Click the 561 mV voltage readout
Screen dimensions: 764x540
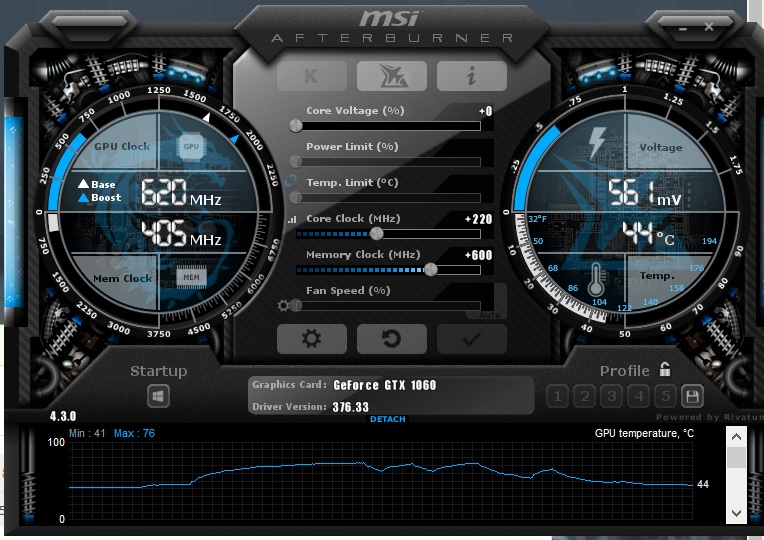click(645, 193)
